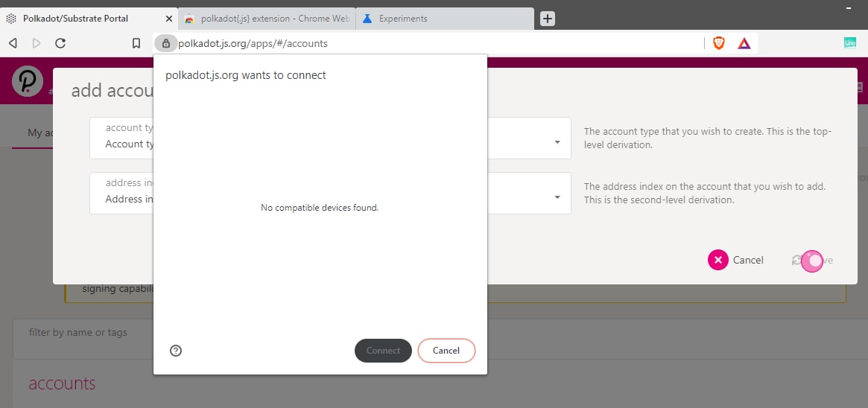Cancel the add account modal
The width and height of the screenshot is (868, 408).
coord(735,260)
